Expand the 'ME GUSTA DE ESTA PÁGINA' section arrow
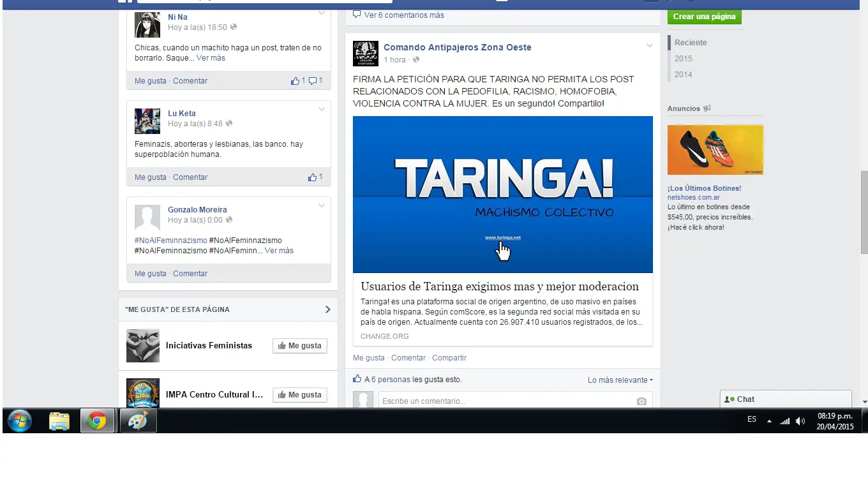 tap(328, 309)
